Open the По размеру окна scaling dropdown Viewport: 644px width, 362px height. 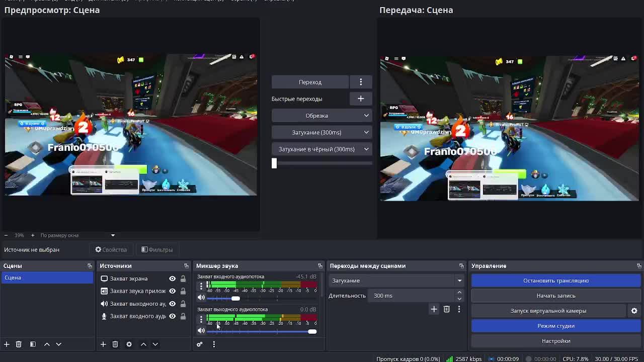tap(77, 235)
